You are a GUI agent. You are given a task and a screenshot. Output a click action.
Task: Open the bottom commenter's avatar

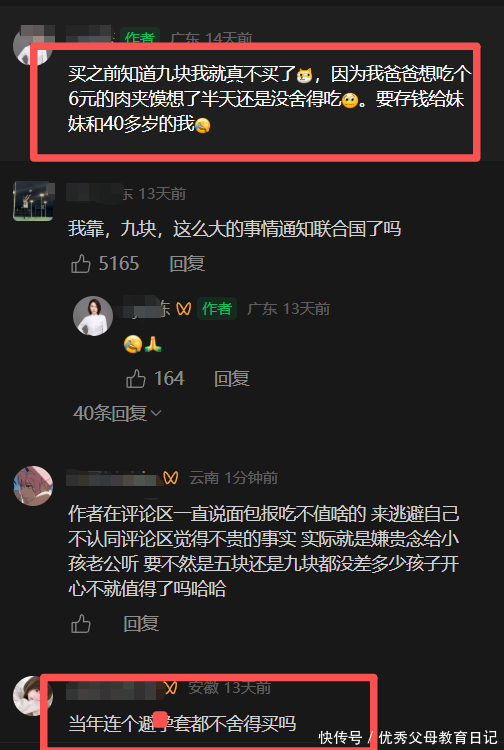(x=33, y=696)
